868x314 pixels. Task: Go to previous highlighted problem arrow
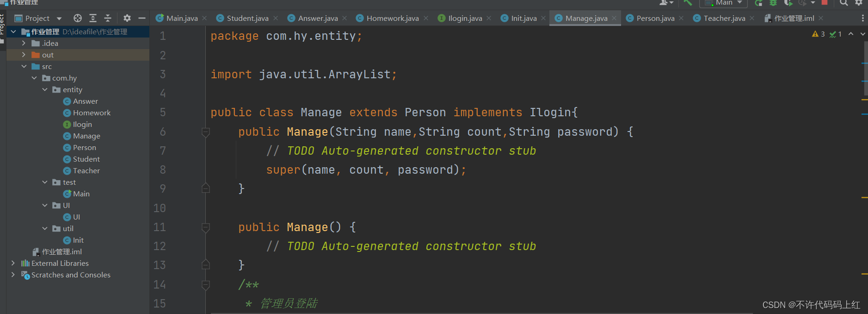coord(851,34)
